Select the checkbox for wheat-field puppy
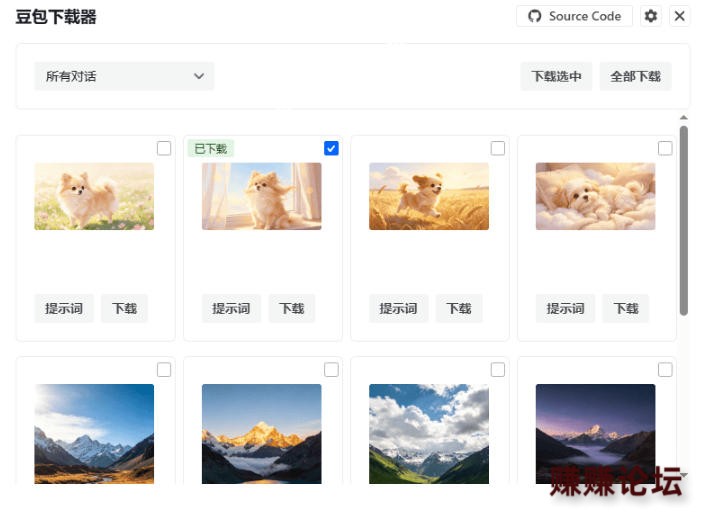Image resolution: width=704 pixels, height=522 pixels. [x=497, y=148]
